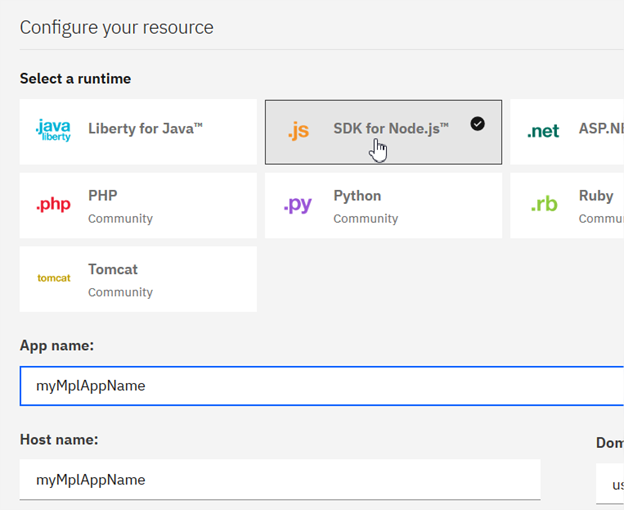Pick the PHP Community runtime tile
624x510 pixels.
[138, 205]
